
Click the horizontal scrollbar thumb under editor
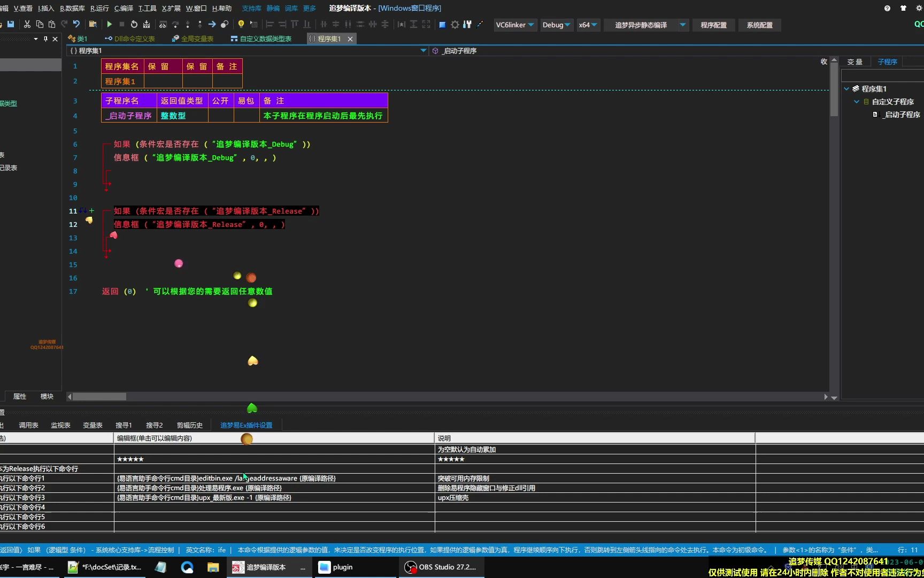coord(99,397)
